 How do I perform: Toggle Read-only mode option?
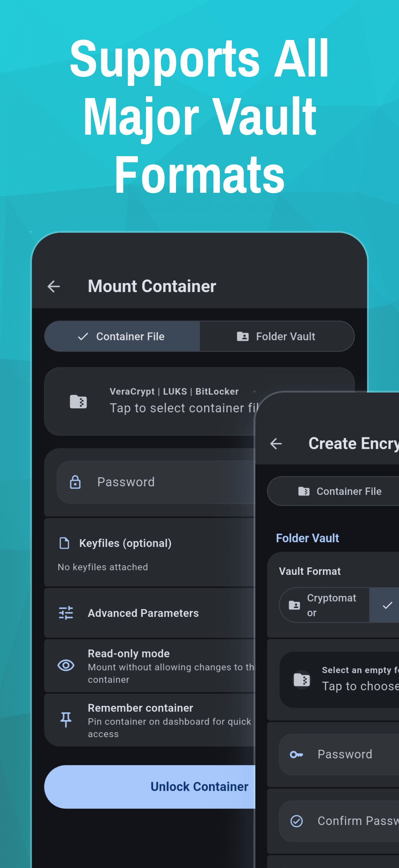[x=150, y=666]
